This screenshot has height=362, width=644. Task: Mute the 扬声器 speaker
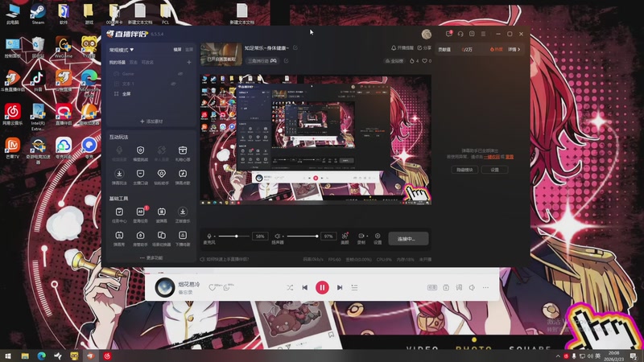click(278, 236)
